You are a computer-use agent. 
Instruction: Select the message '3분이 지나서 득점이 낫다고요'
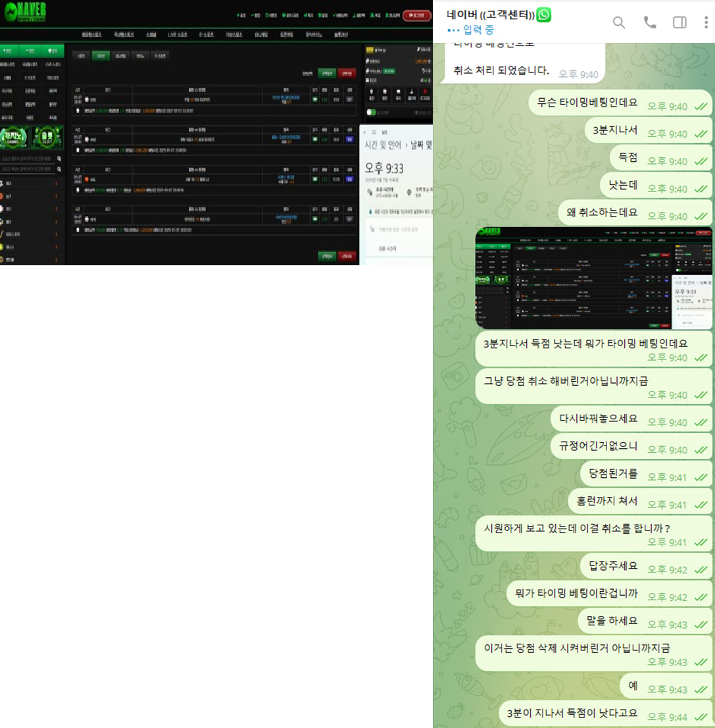tap(606, 714)
